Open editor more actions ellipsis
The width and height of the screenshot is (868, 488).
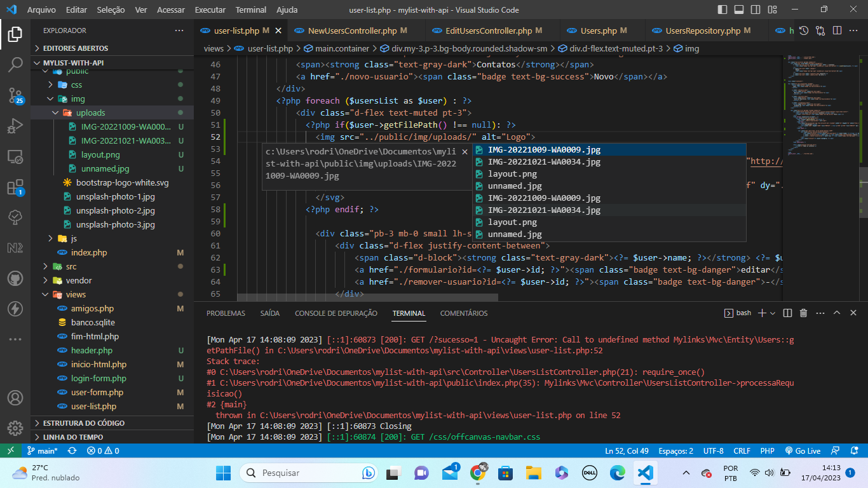coord(853,30)
